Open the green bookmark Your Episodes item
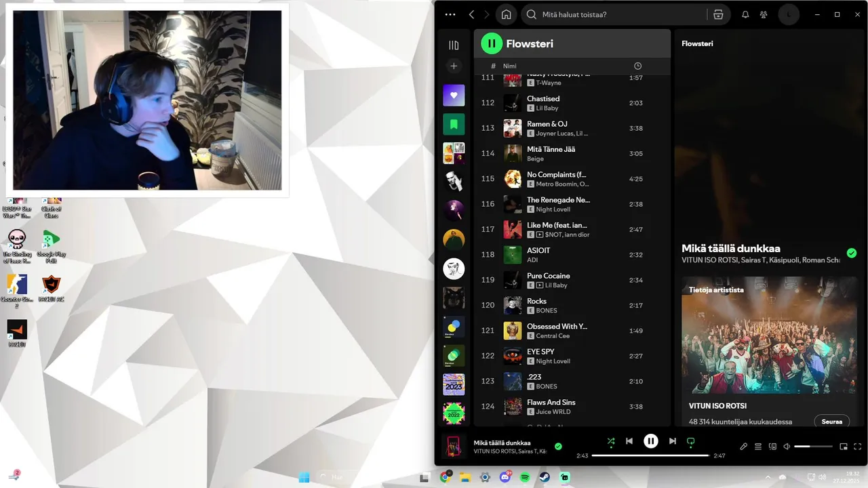The height and width of the screenshot is (488, 868). [454, 124]
